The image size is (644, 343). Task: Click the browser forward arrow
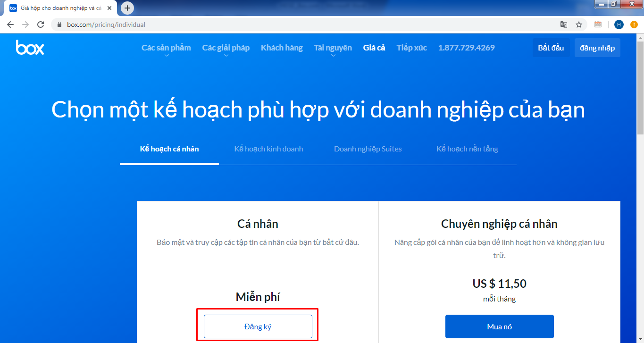click(25, 25)
